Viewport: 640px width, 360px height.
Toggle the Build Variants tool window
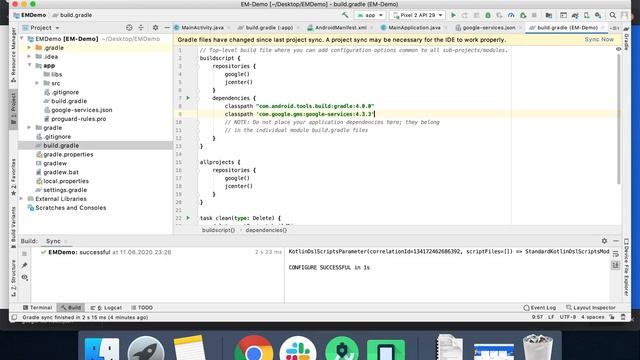[13, 227]
